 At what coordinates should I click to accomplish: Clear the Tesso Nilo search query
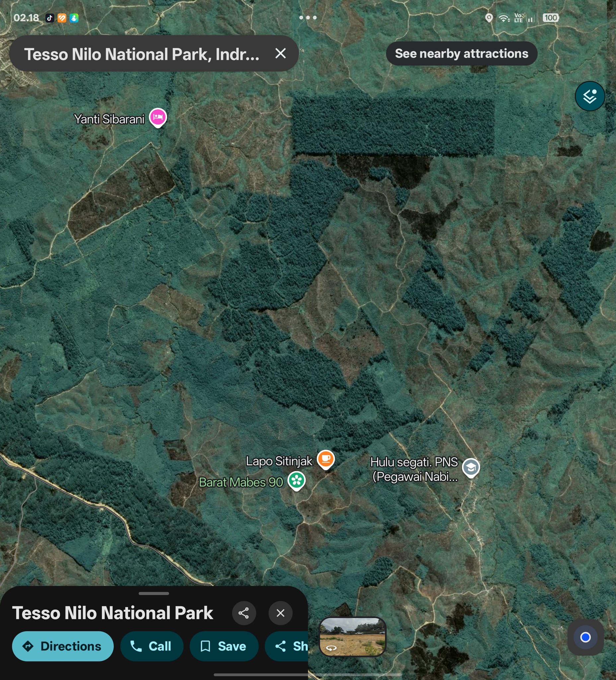coord(280,53)
